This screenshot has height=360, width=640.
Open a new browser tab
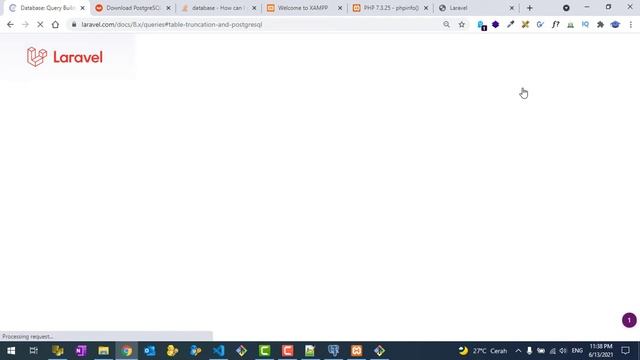tap(530, 8)
